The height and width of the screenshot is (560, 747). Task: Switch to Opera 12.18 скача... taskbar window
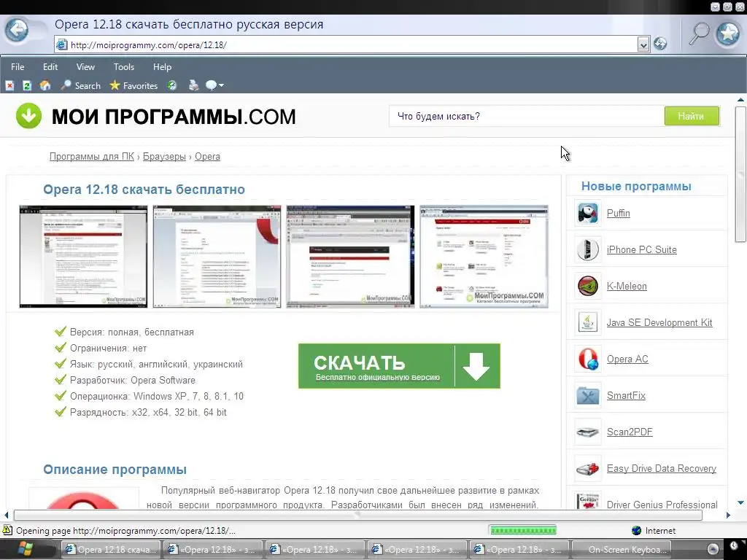point(111,550)
